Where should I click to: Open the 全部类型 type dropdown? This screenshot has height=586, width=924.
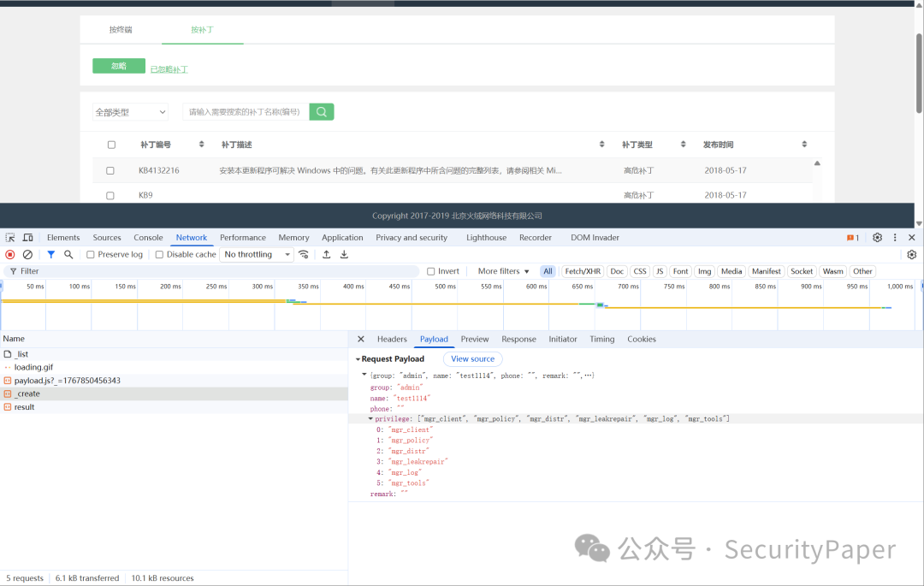[130, 112]
